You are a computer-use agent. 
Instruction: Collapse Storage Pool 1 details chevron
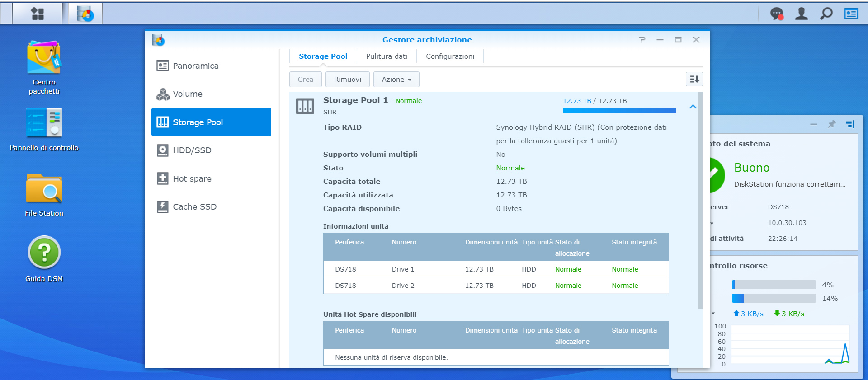click(693, 107)
